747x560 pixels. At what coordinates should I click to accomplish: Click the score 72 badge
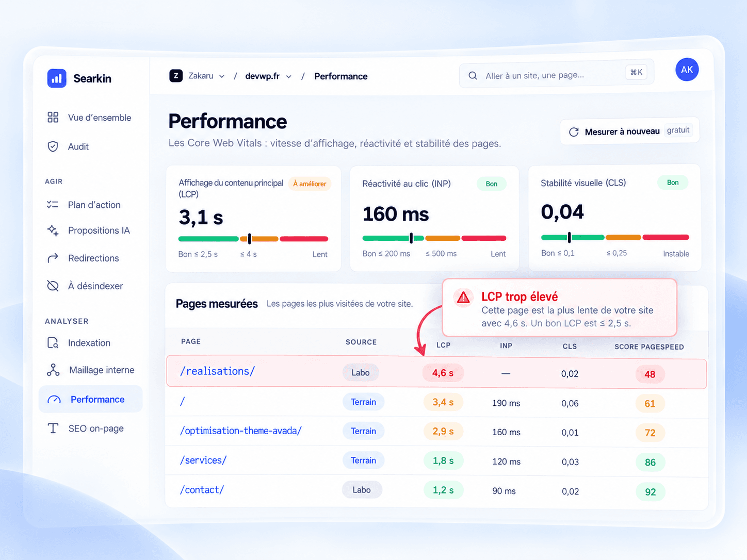tap(650, 433)
